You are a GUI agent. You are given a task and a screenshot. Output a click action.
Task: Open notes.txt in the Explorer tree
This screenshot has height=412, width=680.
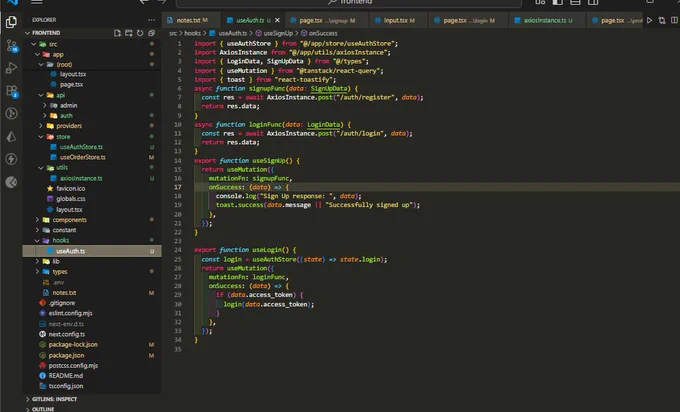[x=64, y=293]
